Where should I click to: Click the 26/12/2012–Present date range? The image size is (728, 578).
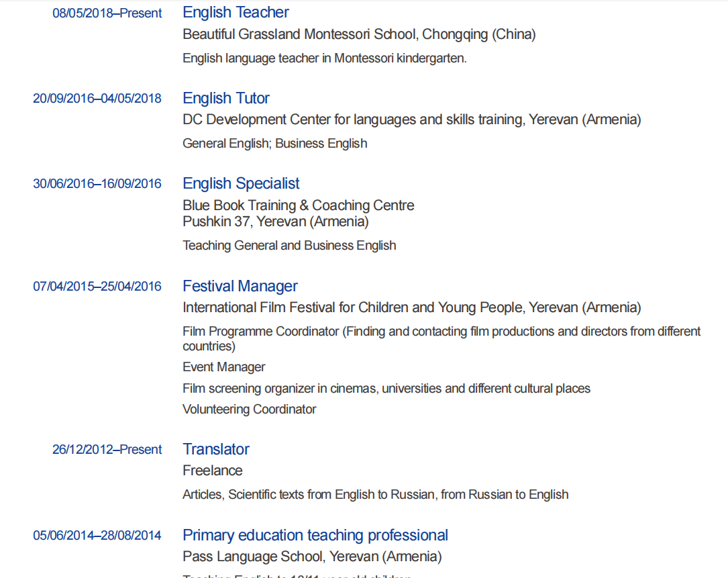(107, 450)
